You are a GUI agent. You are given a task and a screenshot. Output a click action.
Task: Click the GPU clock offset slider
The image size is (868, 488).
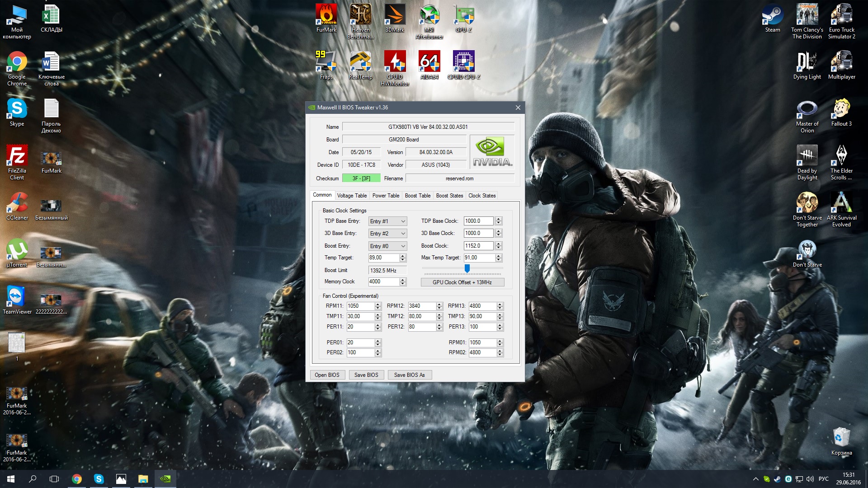[467, 269]
